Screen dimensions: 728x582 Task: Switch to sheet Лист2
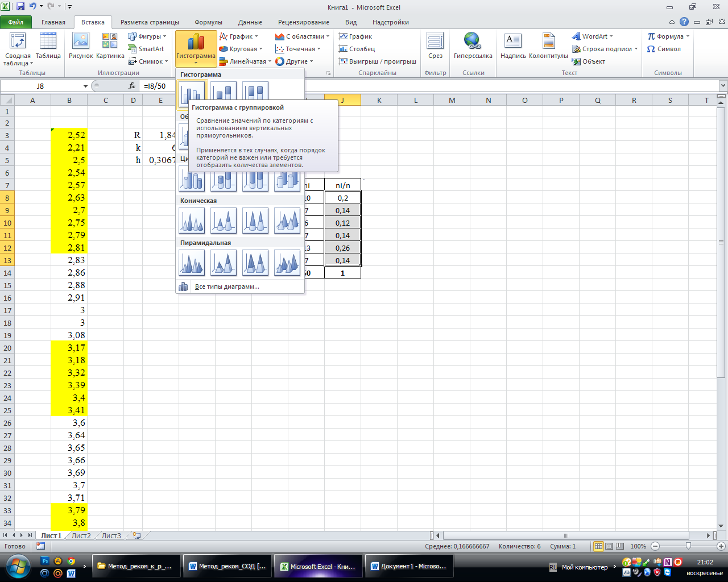point(81,535)
